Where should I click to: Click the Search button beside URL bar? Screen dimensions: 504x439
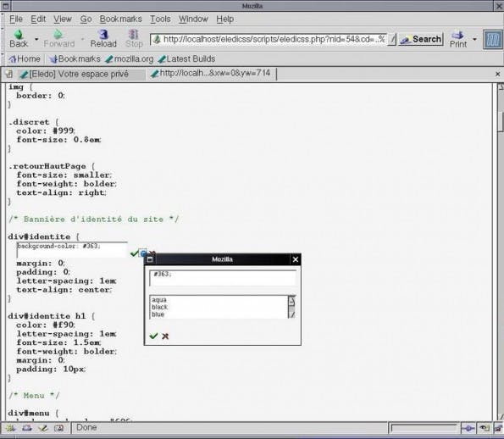pyautogui.click(x=421, y=39)
